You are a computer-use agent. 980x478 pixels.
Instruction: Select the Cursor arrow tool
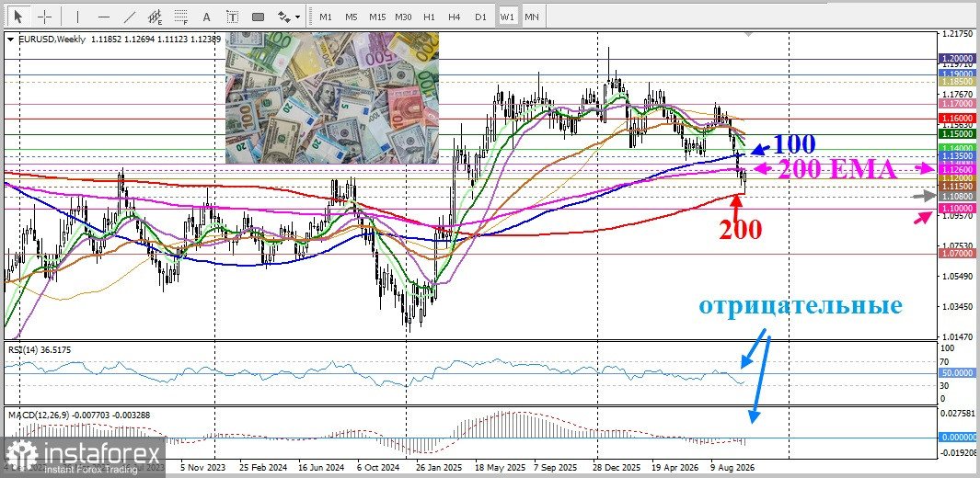click(x=18, y=17)
